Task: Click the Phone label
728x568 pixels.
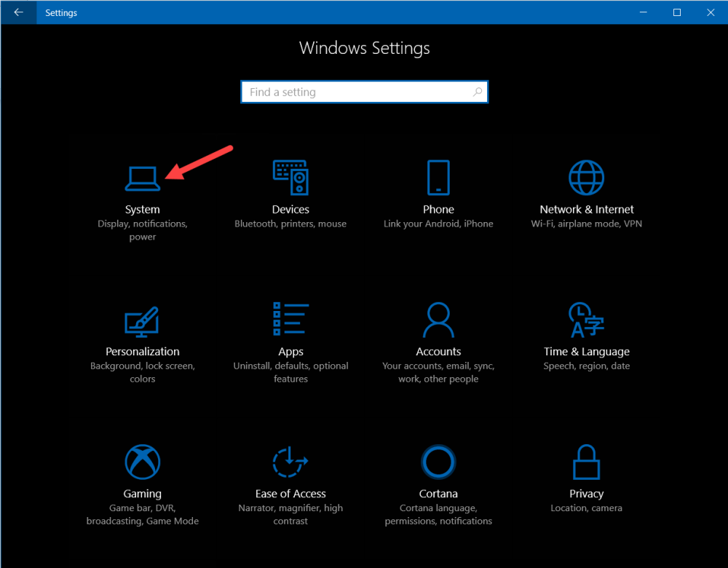Action: [x=438, y=210]
